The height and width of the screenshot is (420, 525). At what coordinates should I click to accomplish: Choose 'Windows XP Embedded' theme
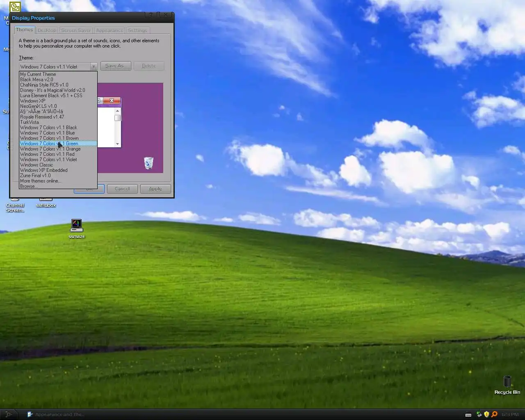pos(58,170)
